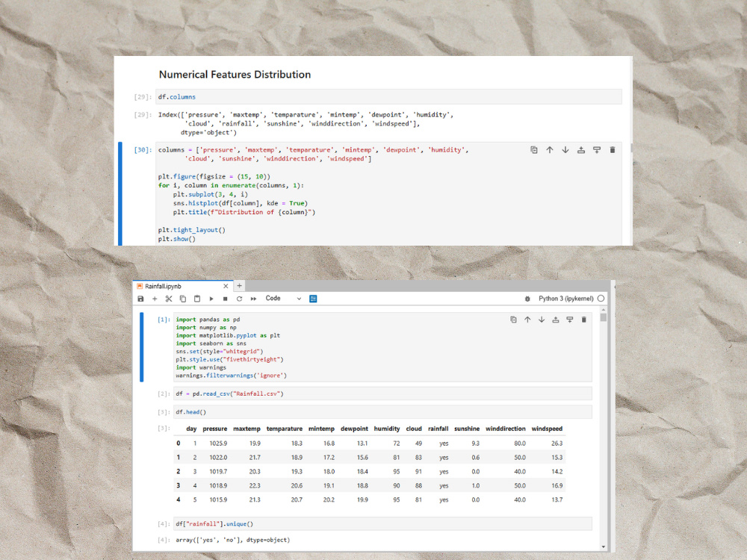Move the imports cell [1] down

(x=542, y=320)
